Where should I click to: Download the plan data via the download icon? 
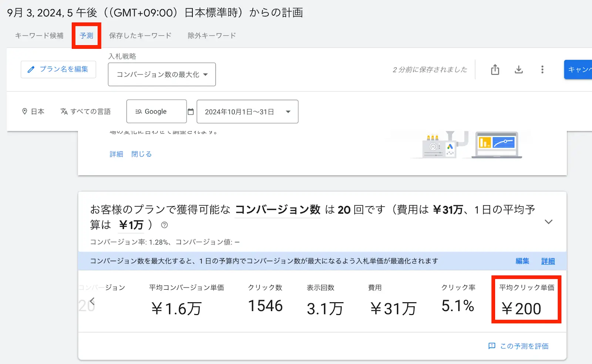pyautogui.click(x=519, y=69)
